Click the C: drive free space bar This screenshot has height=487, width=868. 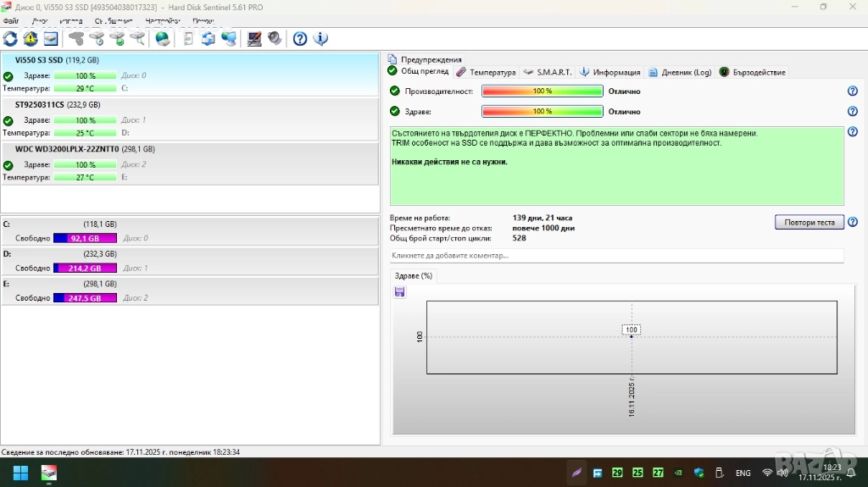coord(85,238)
